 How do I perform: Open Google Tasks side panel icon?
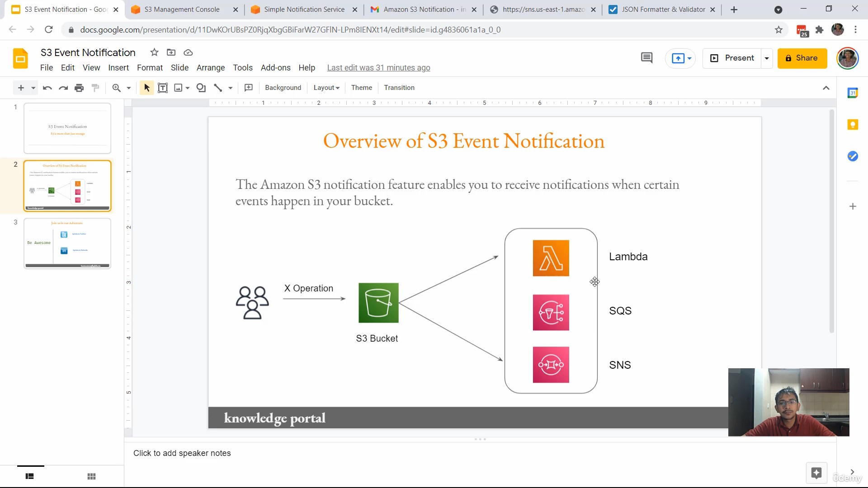click(853, 156)
